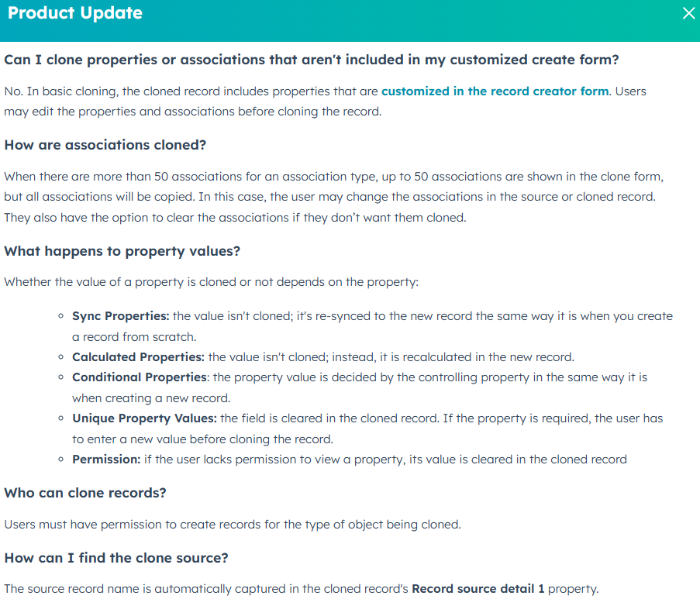Click the bold 'Record source detail 1' text
The image size is (700, 599).
478,589
